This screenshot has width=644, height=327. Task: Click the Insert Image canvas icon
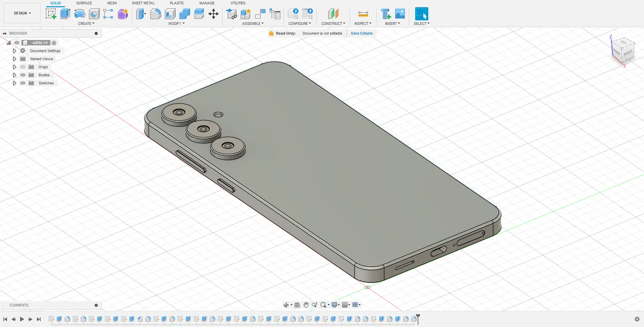(400, 14)
